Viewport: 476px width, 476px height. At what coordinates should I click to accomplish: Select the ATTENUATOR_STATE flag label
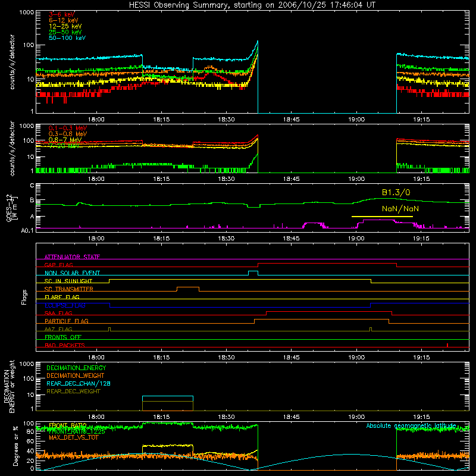[72, 257]
